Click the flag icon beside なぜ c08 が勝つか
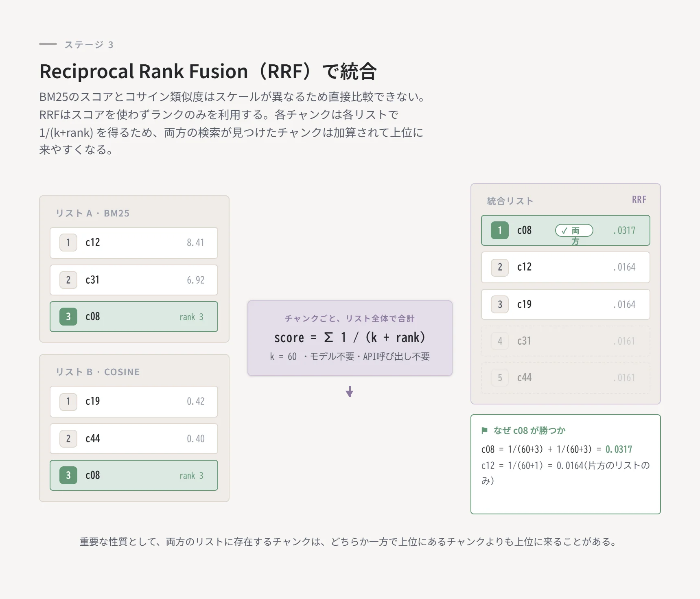 (484, 431)
